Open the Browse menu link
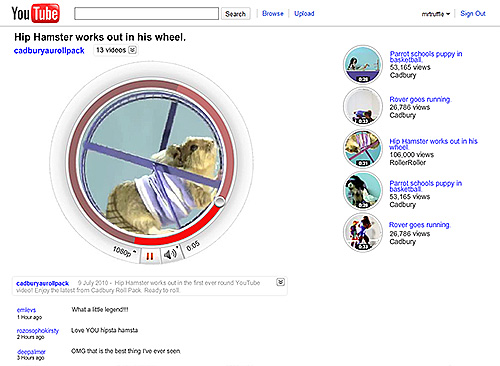 273,13
